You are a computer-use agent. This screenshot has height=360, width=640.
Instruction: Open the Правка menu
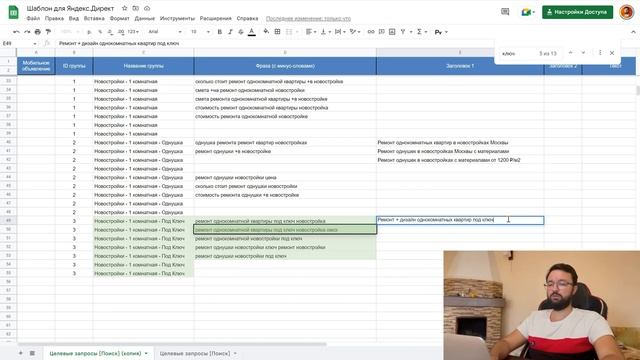coord(54,18)
